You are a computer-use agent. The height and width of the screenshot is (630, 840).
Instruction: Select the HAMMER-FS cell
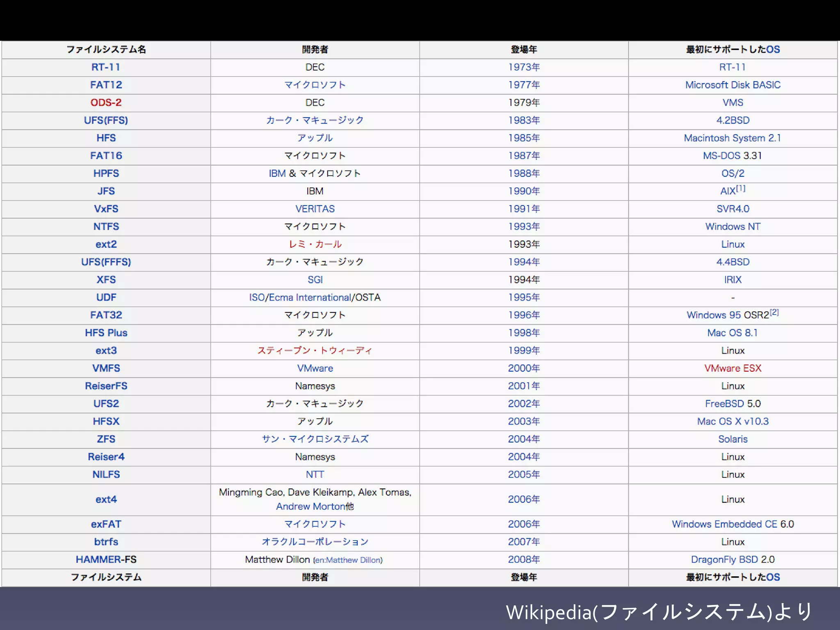point(106,559)
